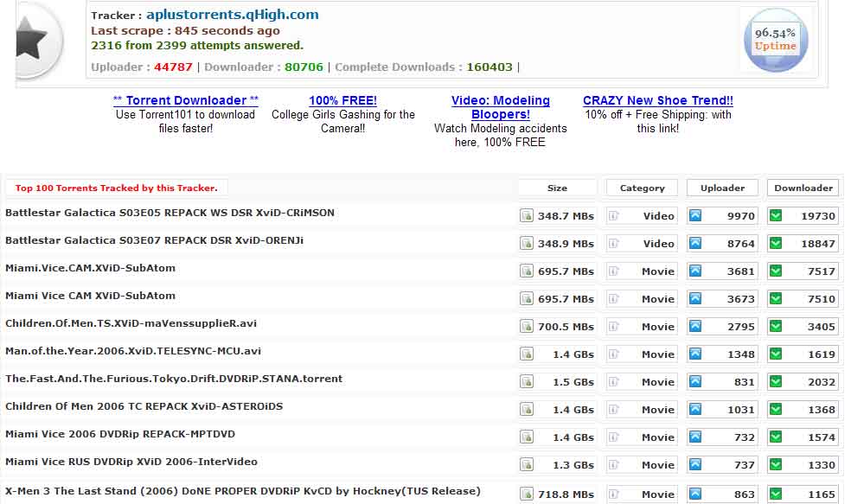851x504 pixels.
Task: Click downloader arrow icon showing 19730
Action: (x=776, y=216)
